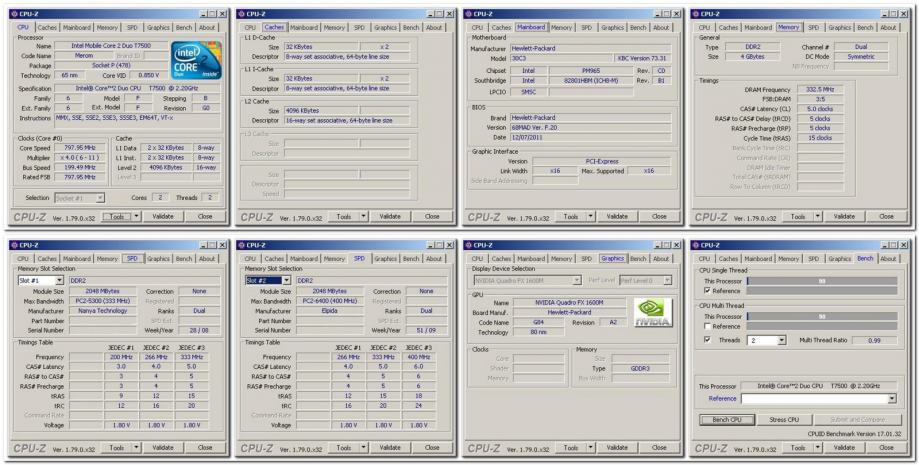Click the Technology value '65 nm'
The height and width of the screenshot is (465, 919).
pos(69,76)
